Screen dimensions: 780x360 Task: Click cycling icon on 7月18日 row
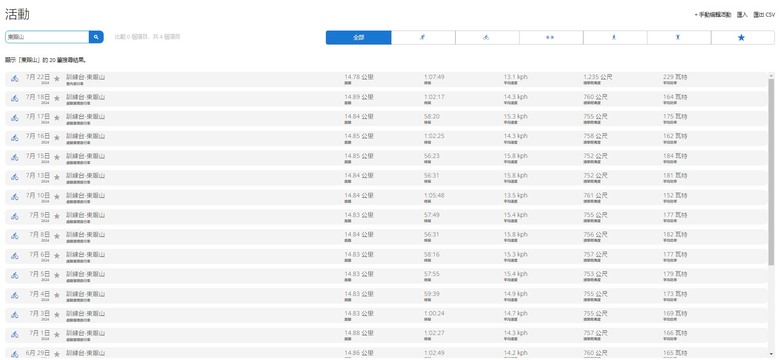click(15, 98)
